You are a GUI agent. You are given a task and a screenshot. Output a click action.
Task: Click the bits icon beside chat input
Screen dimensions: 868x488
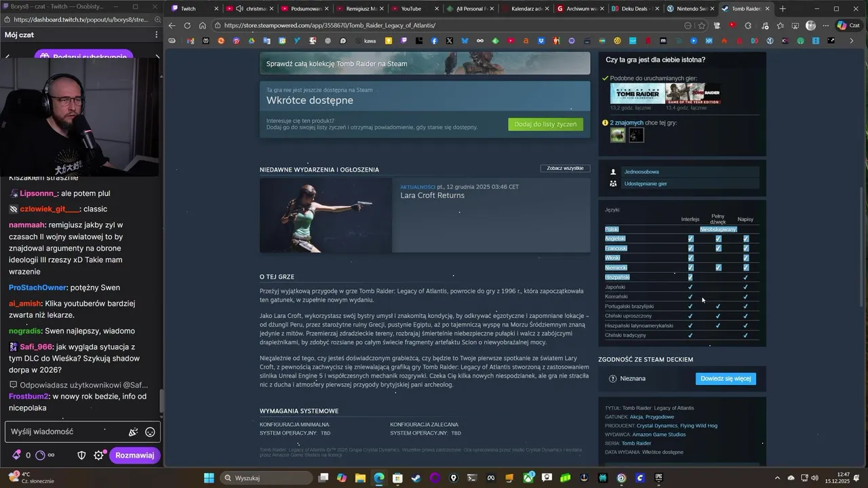16,455
